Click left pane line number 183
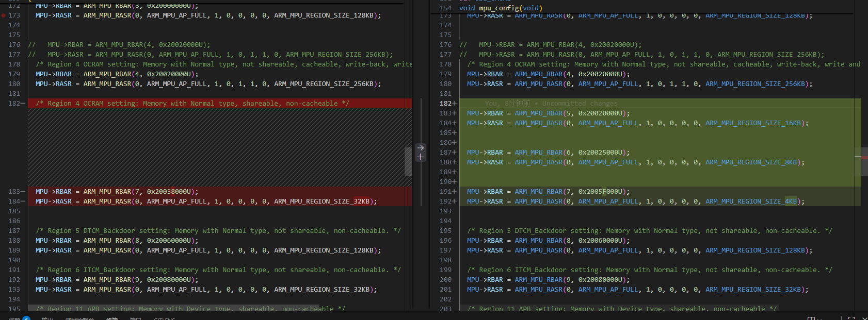Viewport: 868px width, 320px height. 14,192
